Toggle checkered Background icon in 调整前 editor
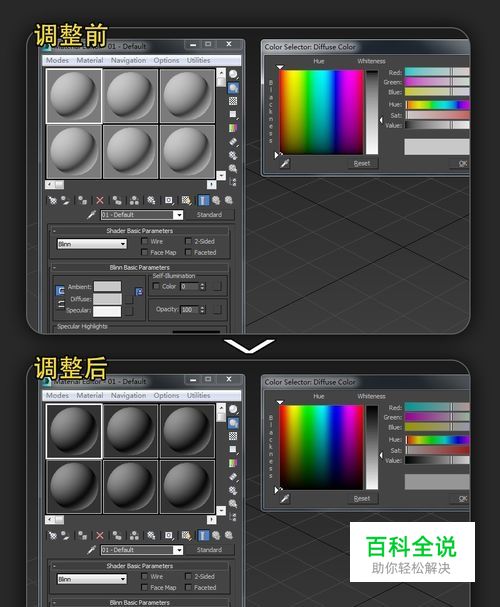 [233, 101]
